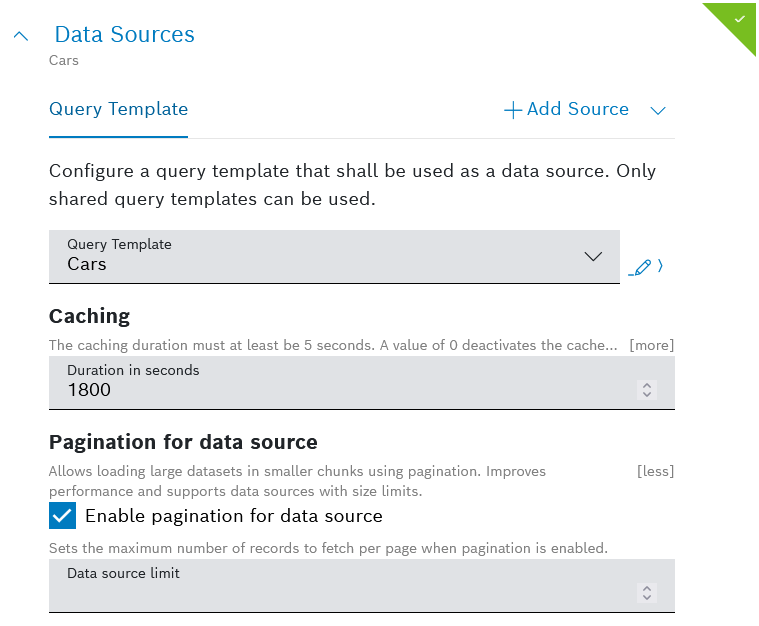
Task: Collapse the Data Sources section chevron
Action: click(21, 36)
